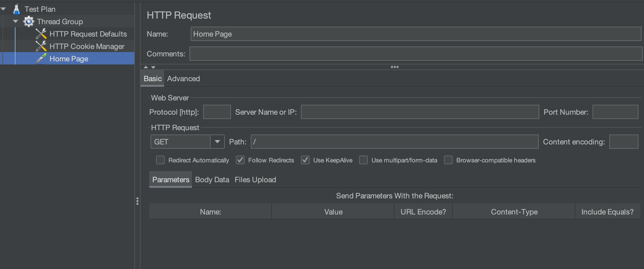Screen dimensions: 644x269
Task: Open the Parameters tab
Action: coord(171,180)
